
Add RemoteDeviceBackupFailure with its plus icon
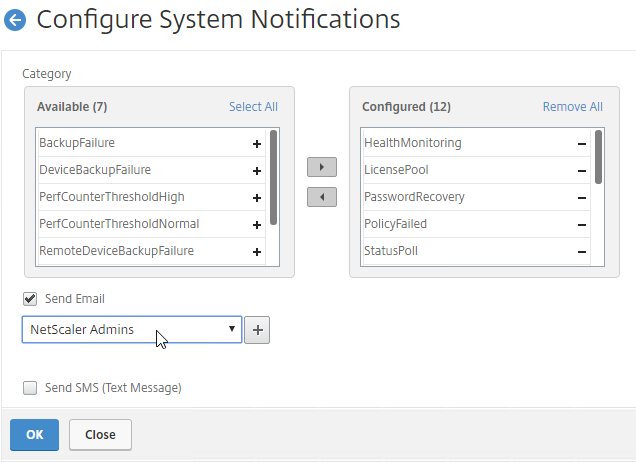click(257, 252)
